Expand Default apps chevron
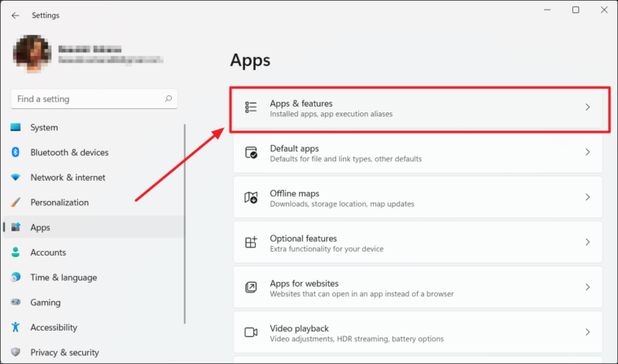The height and width of the screenshot is (364, 618). click(x=587, y=152)
